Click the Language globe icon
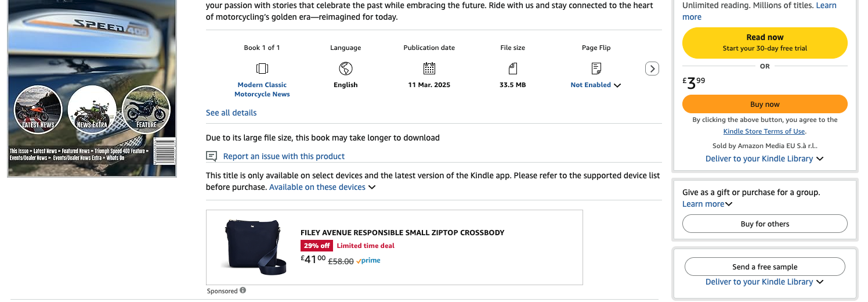 pos(346,69)
